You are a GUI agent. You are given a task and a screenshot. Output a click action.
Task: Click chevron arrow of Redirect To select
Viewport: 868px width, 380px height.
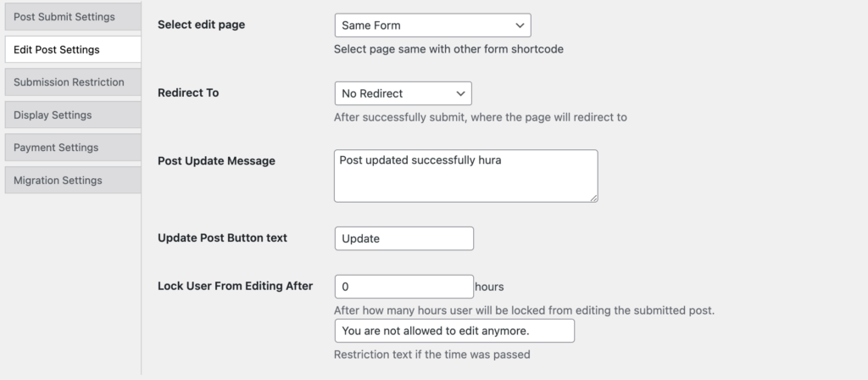460,93
